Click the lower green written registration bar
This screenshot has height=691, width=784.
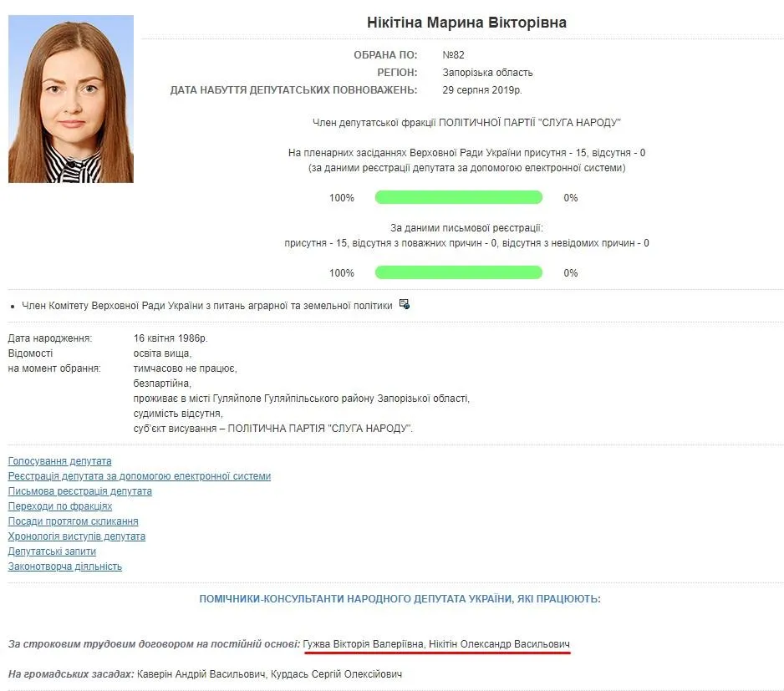(x=458, y=272)
